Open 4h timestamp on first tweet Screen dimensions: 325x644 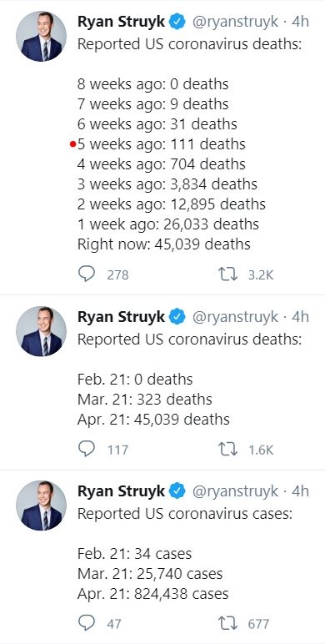[300, 22]
